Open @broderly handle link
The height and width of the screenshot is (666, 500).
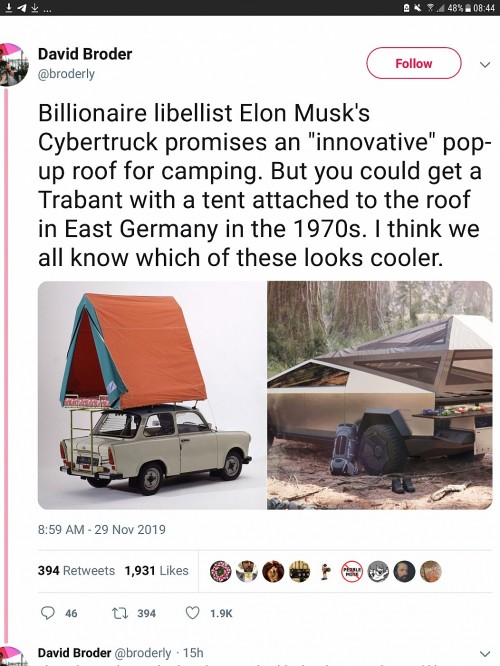coord(66,74)
